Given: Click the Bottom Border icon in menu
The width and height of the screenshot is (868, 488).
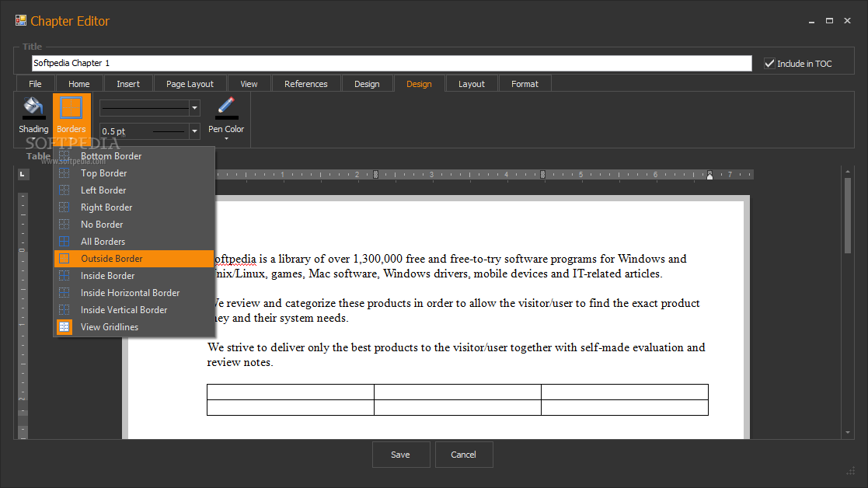Looking at the screenshot, I should [64, 156].
